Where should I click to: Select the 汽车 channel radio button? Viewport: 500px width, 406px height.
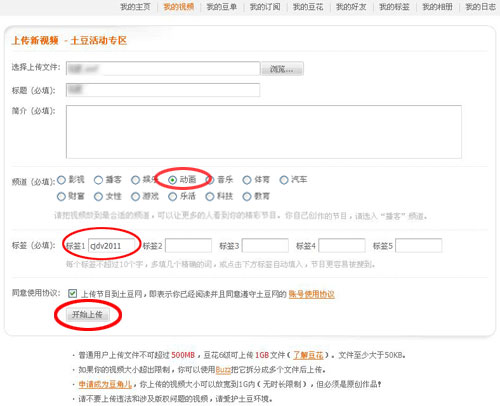tap(284, 180)
